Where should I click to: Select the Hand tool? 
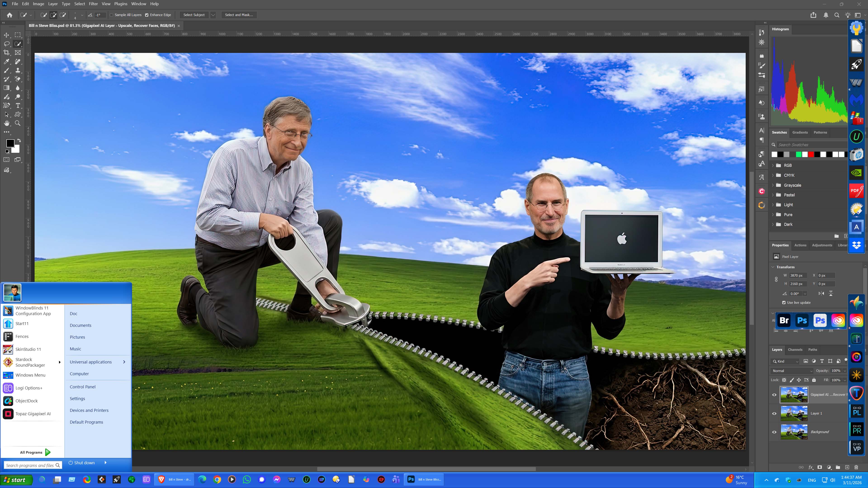[x=6, y=123]
